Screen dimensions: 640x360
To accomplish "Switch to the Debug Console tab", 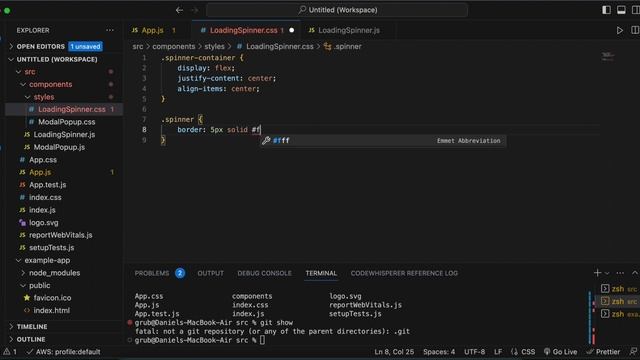I will pos(264,273).
